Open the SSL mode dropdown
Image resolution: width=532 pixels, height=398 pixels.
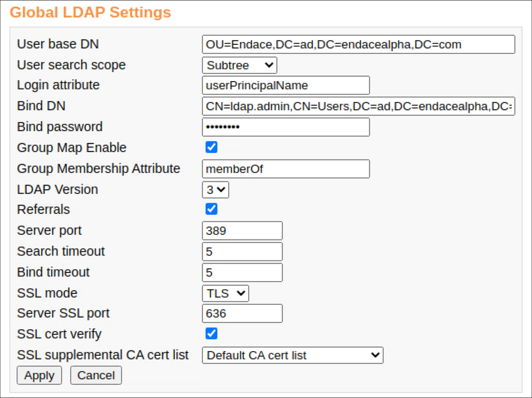point(225,293)
